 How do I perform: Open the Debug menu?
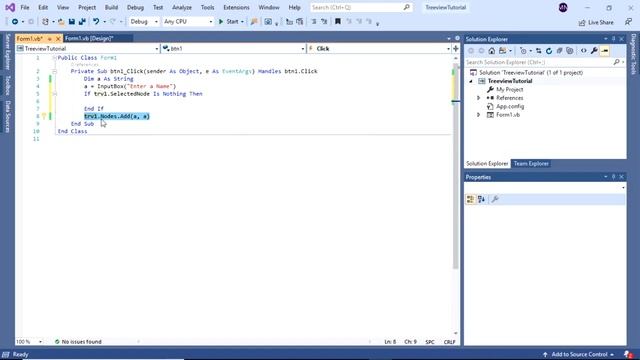pyautogui.click(x=135, y=7)
